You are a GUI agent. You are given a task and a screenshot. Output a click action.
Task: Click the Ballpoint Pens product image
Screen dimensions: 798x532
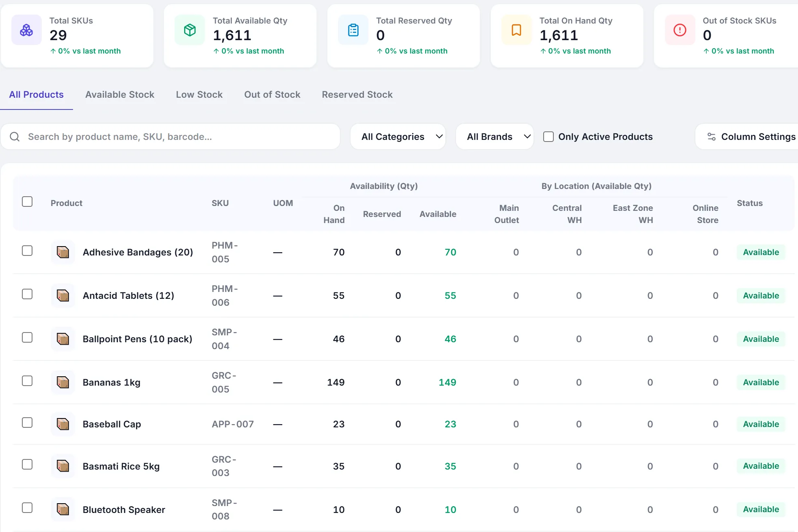(x=63, y=339)
